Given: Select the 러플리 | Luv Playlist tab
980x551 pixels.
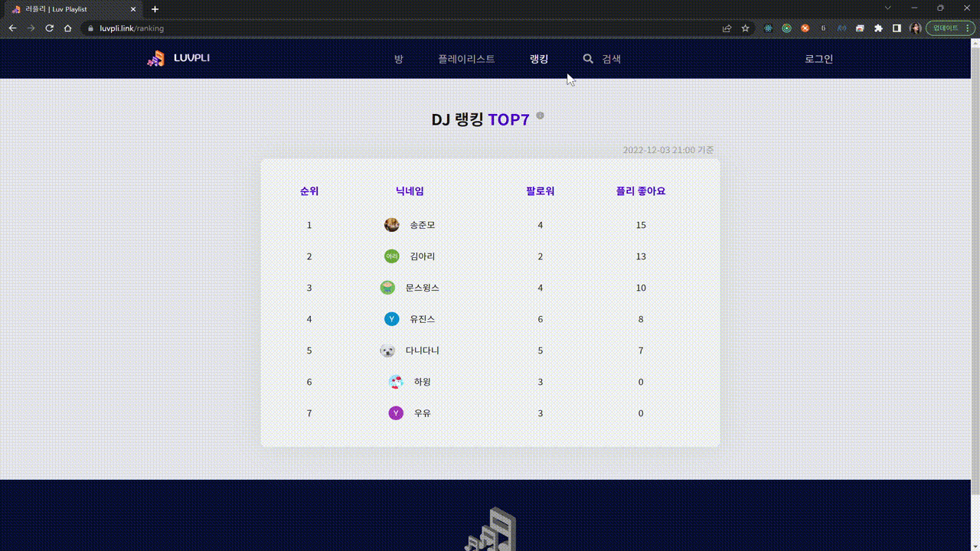Looking at the screenshot, I should pyautogui.click(x=73, y=9).
